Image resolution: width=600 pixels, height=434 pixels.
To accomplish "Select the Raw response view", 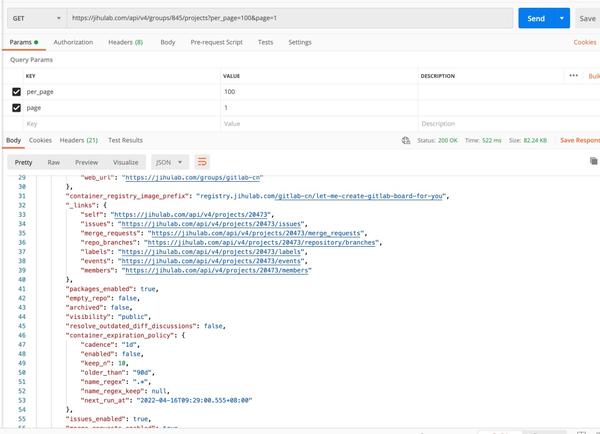I will coord(53,162).
